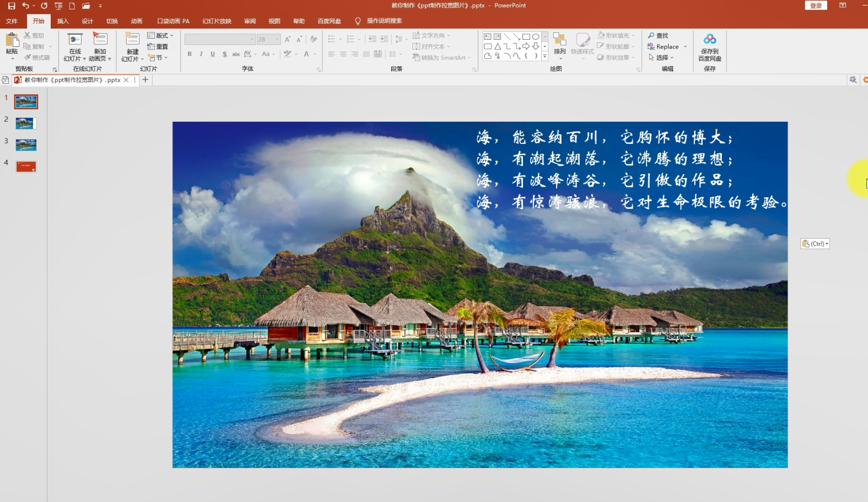Image resolution: width=868 pixels, height=502 pixels.
Task: Save to Baidu Netdisk with 保存到百度网盘
Action: coord(710,47)
